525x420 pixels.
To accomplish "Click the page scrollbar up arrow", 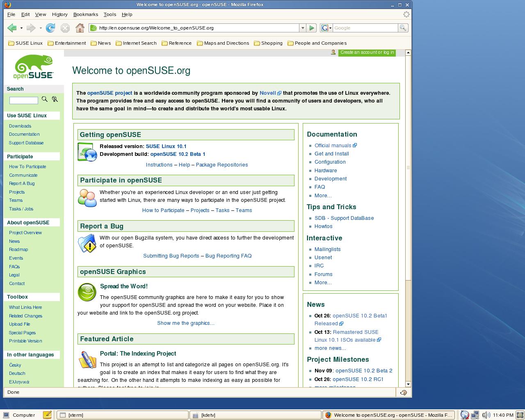I will point(408,52).
